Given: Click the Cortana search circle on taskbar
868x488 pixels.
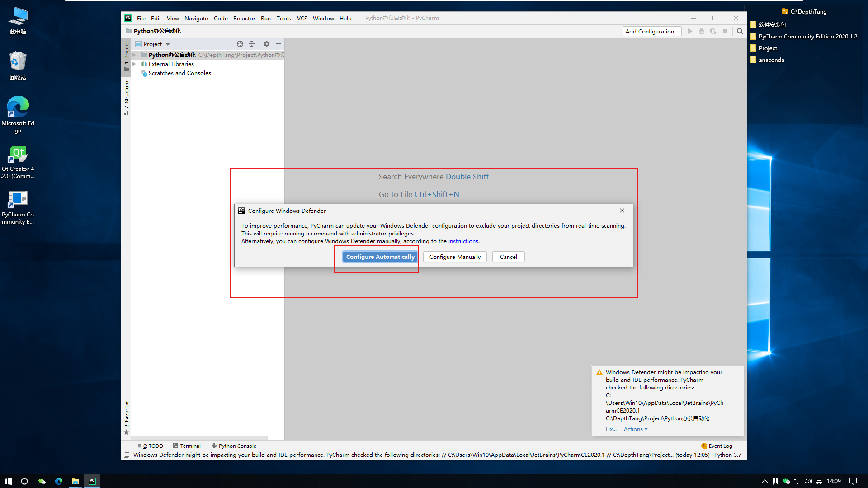Looking at the screenshot, I should [x=24, y=481].
